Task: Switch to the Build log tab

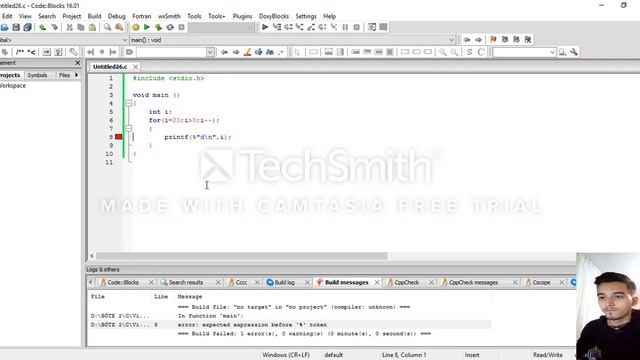Action: tap(284, 282)
